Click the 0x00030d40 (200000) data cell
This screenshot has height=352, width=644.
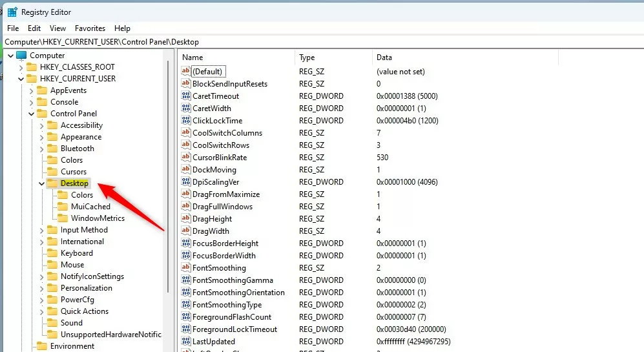click(x=411, y=329)
